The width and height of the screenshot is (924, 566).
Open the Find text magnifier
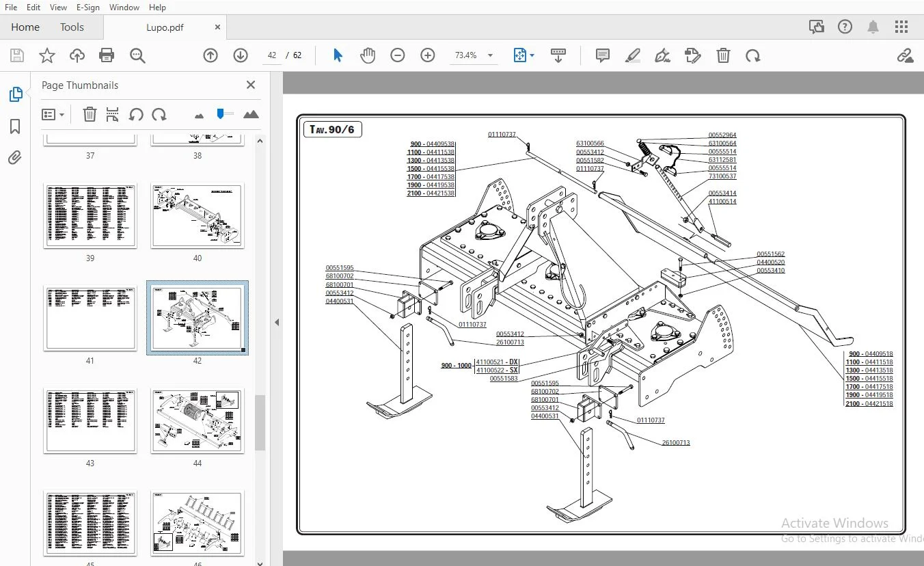137,55
